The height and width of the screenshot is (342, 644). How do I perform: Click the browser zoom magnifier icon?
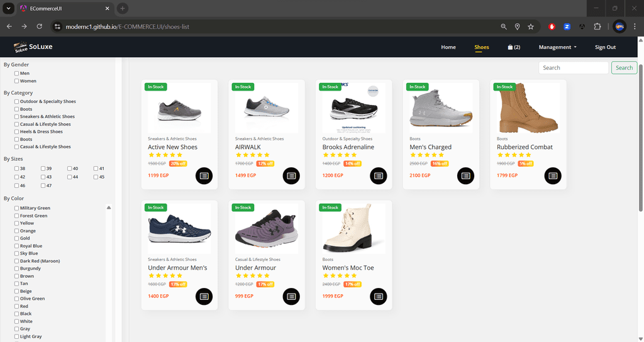coord(504,26)
